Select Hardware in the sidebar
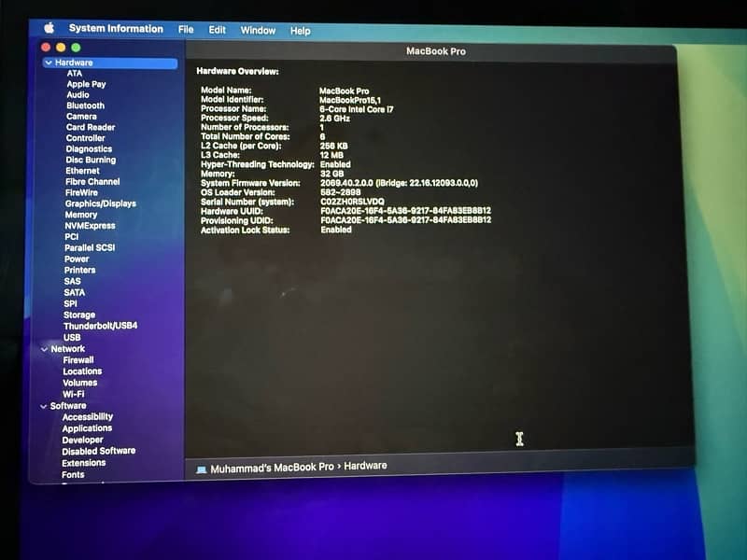The width and height of the screenshot is (747, 560). pyautogui.click(x=110, y=63)
